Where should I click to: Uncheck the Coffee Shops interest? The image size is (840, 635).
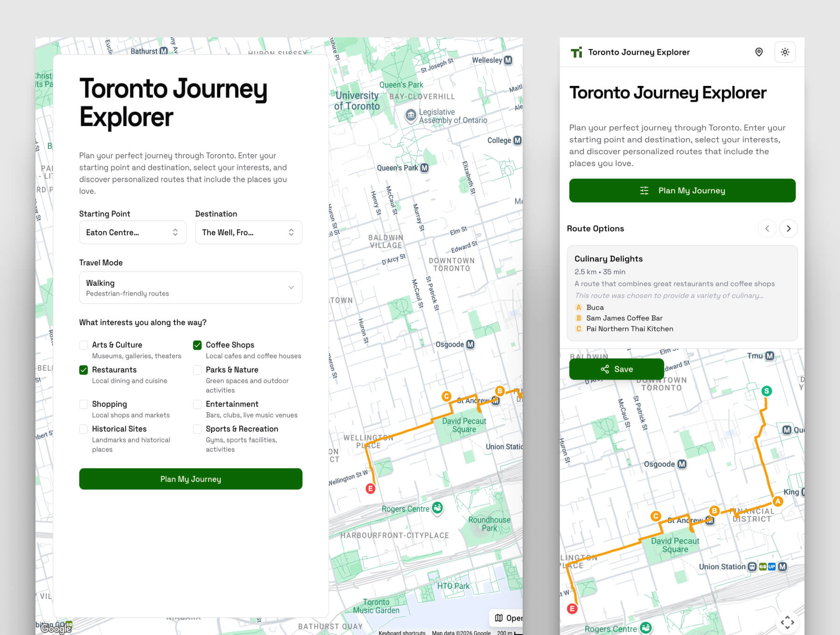[197, 345]
